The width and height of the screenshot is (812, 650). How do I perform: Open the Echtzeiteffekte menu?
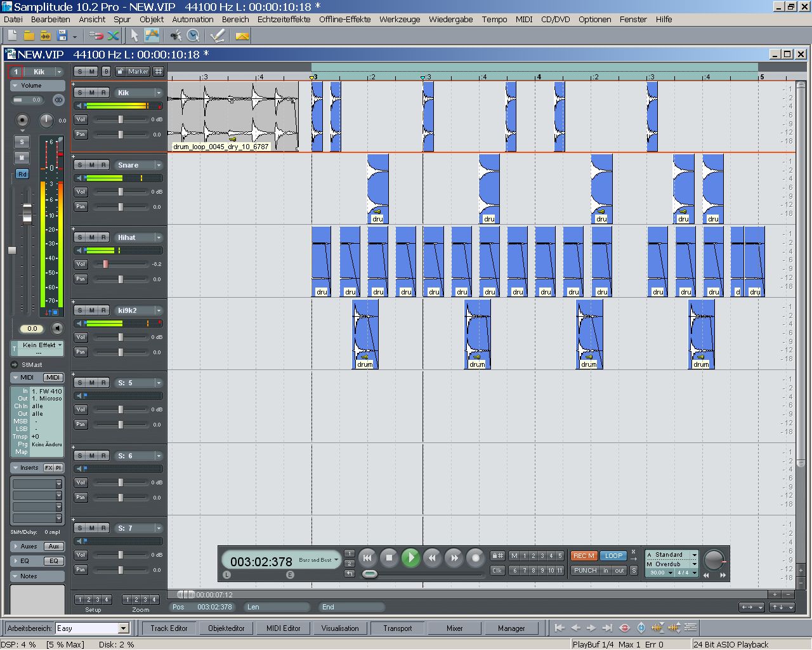[x=284, y=19]
